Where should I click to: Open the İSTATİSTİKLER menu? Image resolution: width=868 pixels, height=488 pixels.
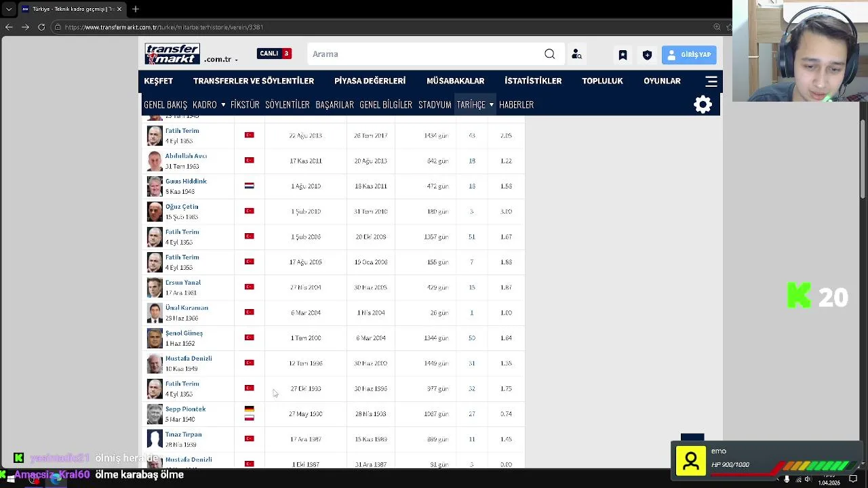533,81
